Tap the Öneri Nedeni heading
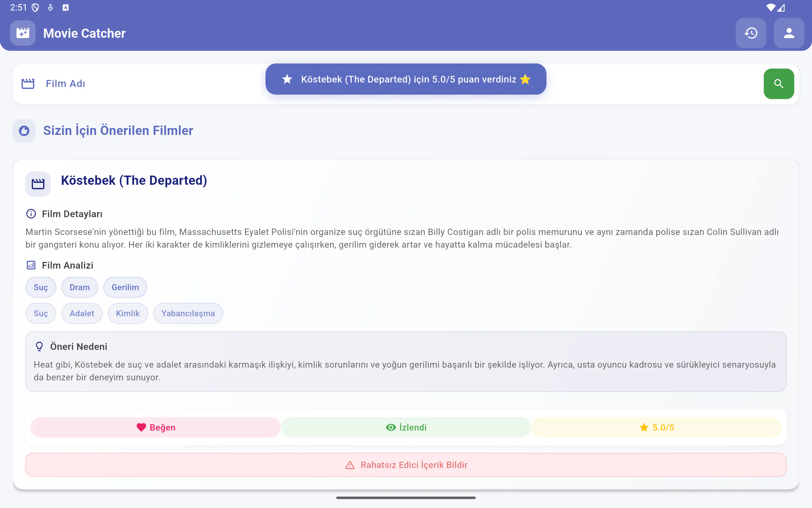The height and width of the screenshot is (508, 812). [79, 346]
